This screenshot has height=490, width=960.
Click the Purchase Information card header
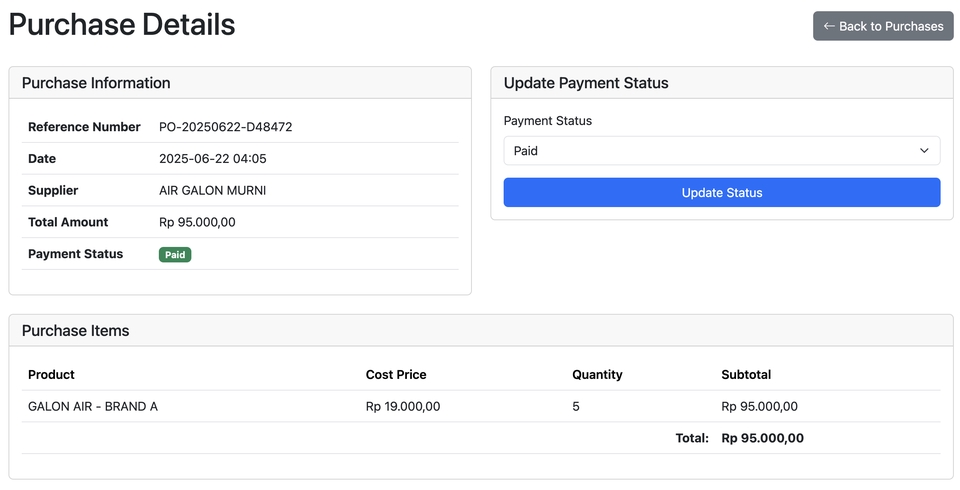click(x=96, y=83)
